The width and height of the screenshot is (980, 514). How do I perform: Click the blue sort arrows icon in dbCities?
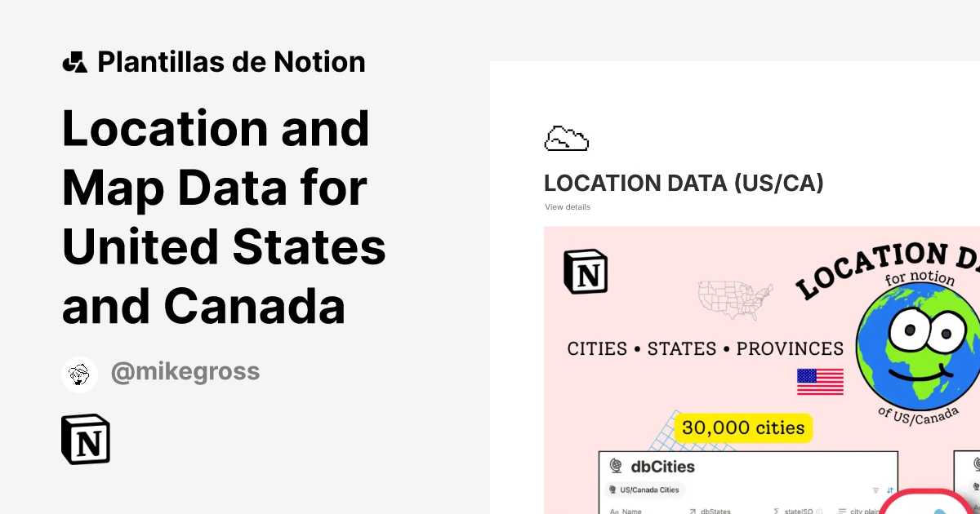[x=890, y=490]
